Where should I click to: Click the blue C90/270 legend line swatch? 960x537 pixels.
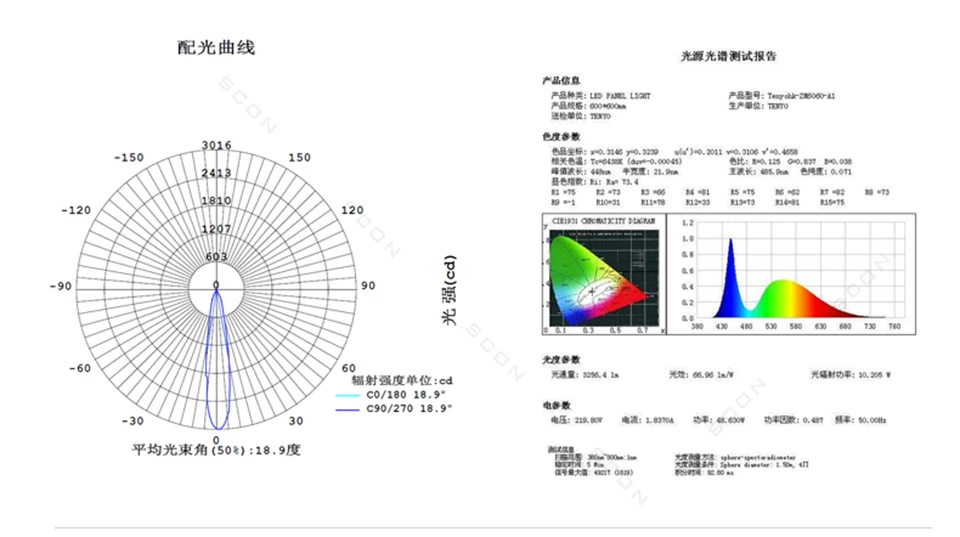pyautogui.click(x=348, y=409)
